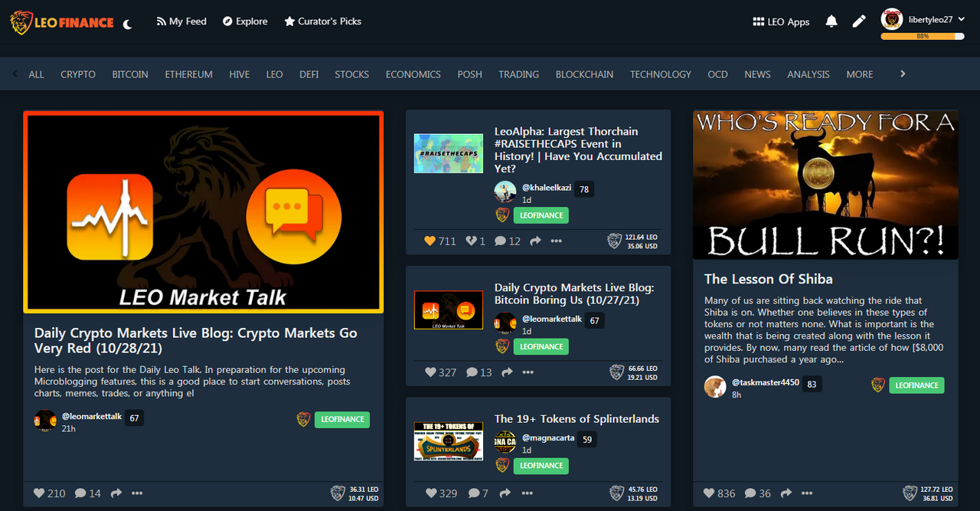Select the DEFI tag tab
The height and width of the screenshot is (511, 980).
tap(309, 74)
